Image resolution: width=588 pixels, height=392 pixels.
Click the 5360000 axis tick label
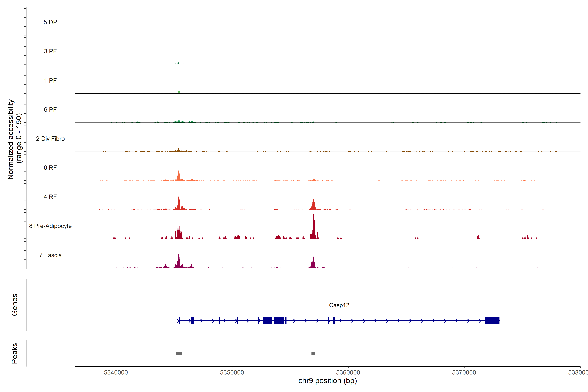click(x=348, y=372)
